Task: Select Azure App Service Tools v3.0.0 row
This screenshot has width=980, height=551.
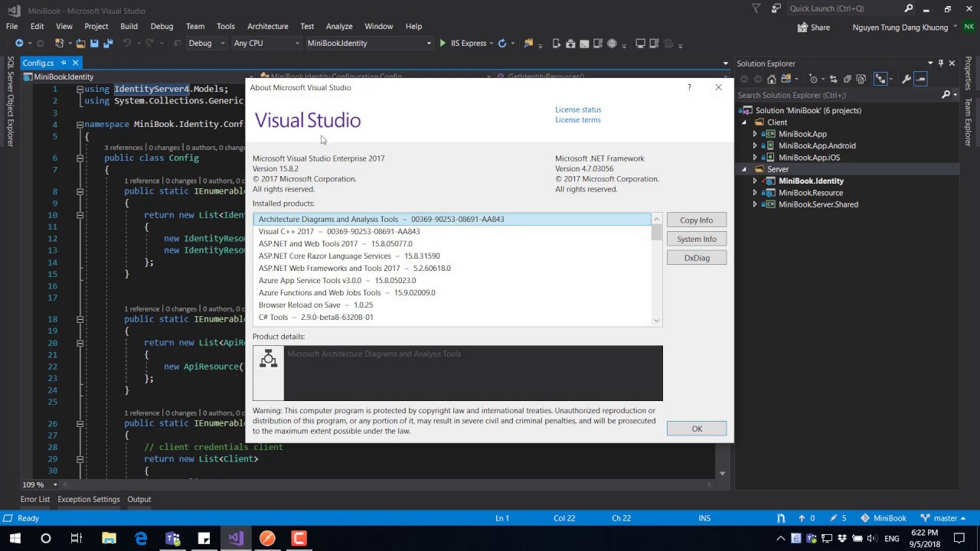Action: tap(452, 281)
